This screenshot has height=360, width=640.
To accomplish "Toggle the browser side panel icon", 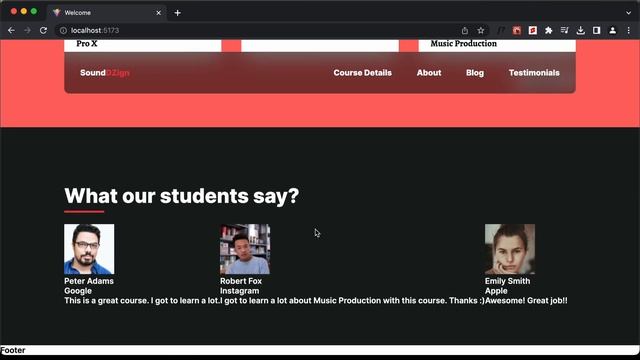I will click(596, 31).
